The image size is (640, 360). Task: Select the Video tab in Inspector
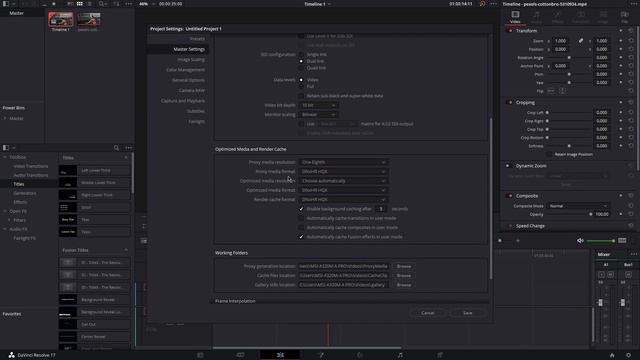(515, 17)
